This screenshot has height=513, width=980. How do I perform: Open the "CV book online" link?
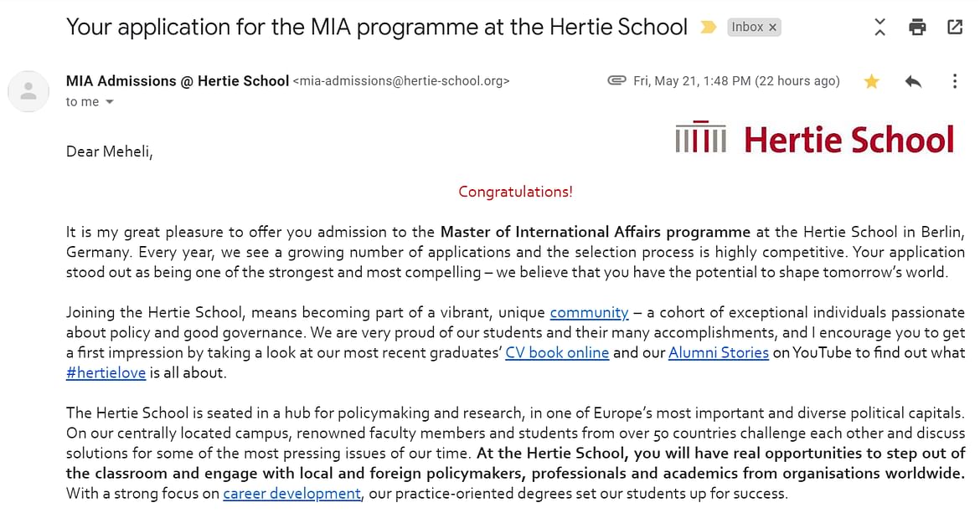pyautogui.click(x=557, y=352)
